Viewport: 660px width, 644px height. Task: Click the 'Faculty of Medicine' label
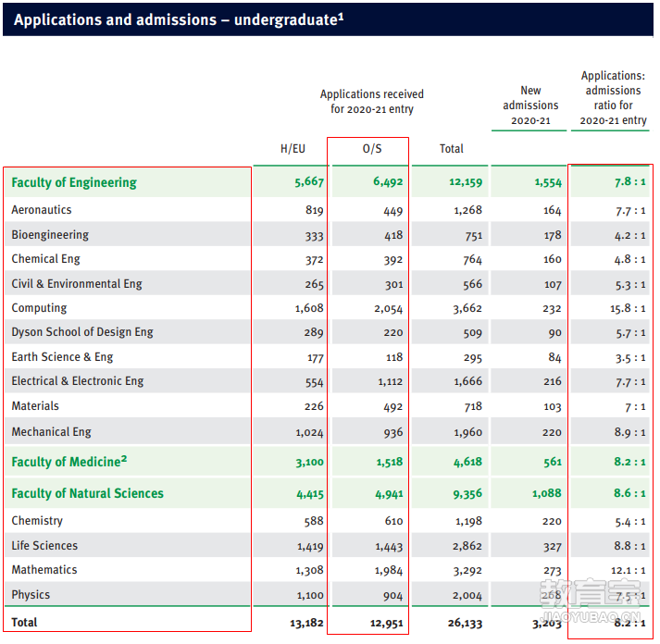(69, 462)
